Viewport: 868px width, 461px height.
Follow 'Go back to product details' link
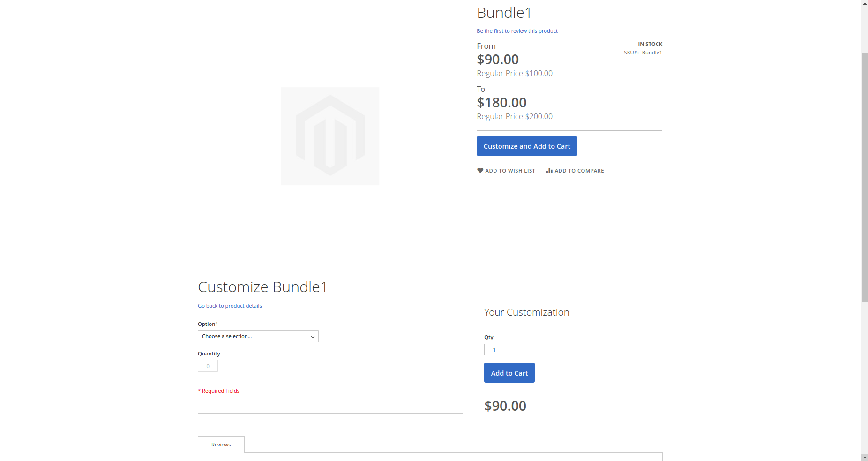tap(230, 306)
